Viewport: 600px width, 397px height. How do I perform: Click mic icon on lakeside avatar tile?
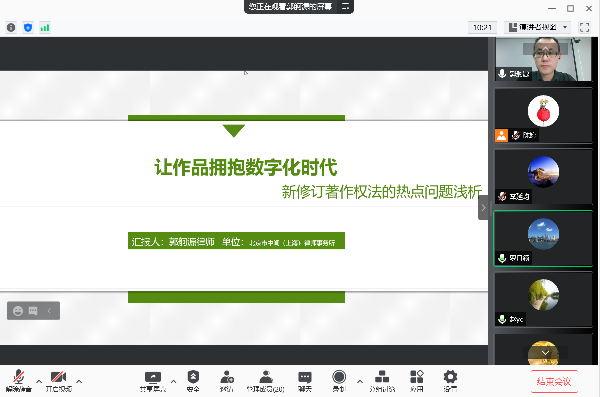pyautogui.click(x=502, y=319)
